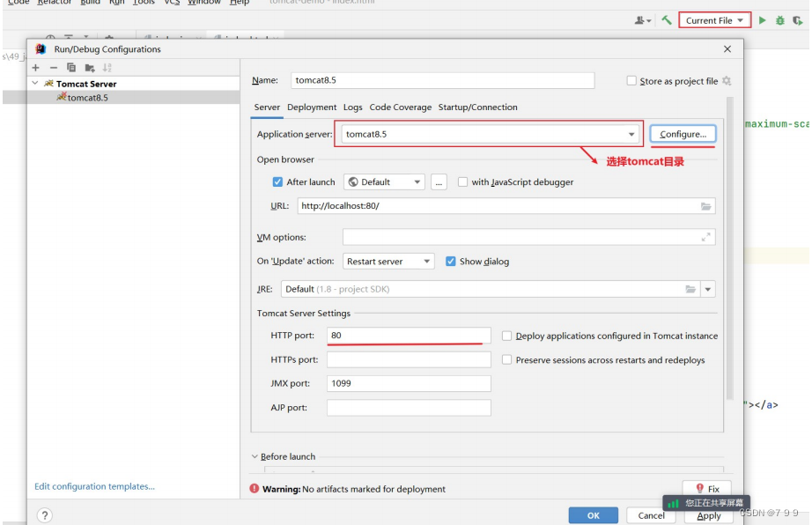
Task: Click the Build hammer icon
Action: click(x=667, y=20)
